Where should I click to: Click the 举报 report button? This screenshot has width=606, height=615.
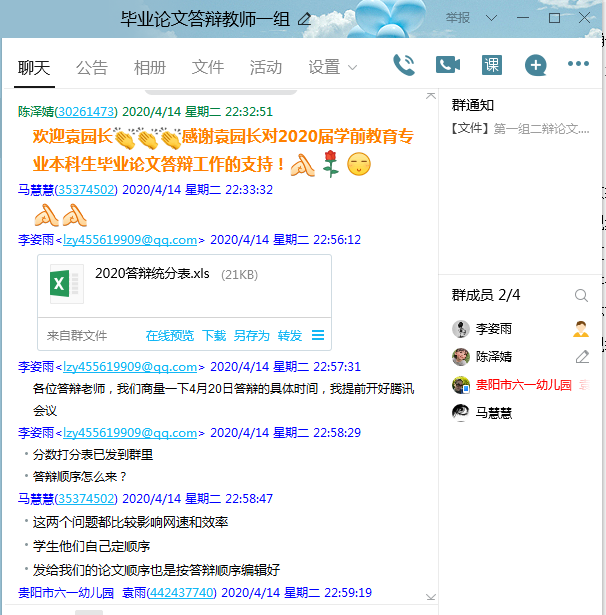point(458,18)
